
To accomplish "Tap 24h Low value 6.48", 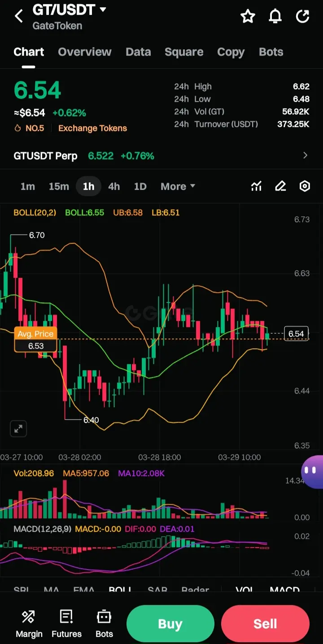I will pos(301,99).
